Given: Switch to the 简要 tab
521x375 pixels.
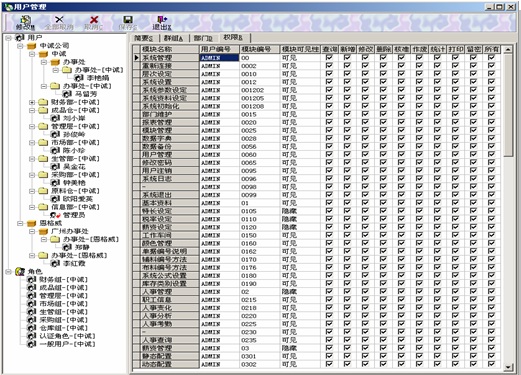Looking at the screenshot, I should click(144, 38).
